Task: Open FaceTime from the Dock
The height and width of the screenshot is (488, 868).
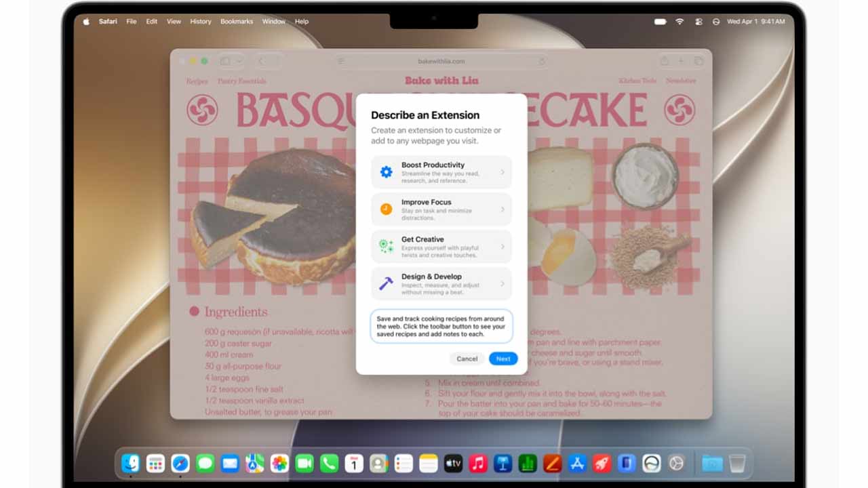Action: point(304,463)
